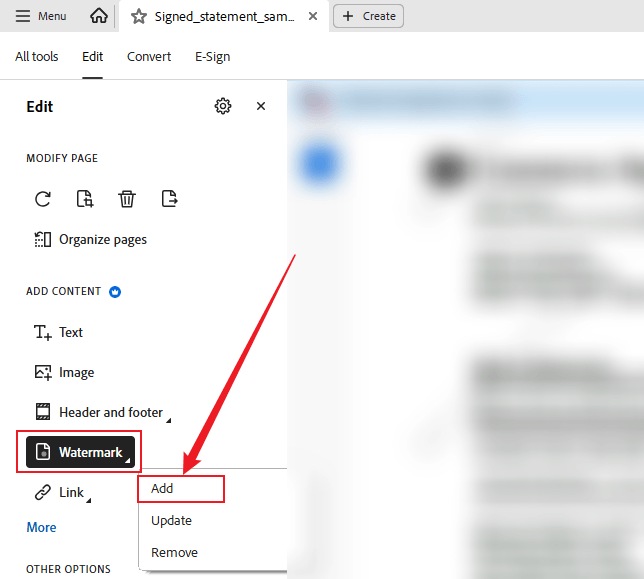
Task: Select the add Image tool
Action: [x=64, y=372]
